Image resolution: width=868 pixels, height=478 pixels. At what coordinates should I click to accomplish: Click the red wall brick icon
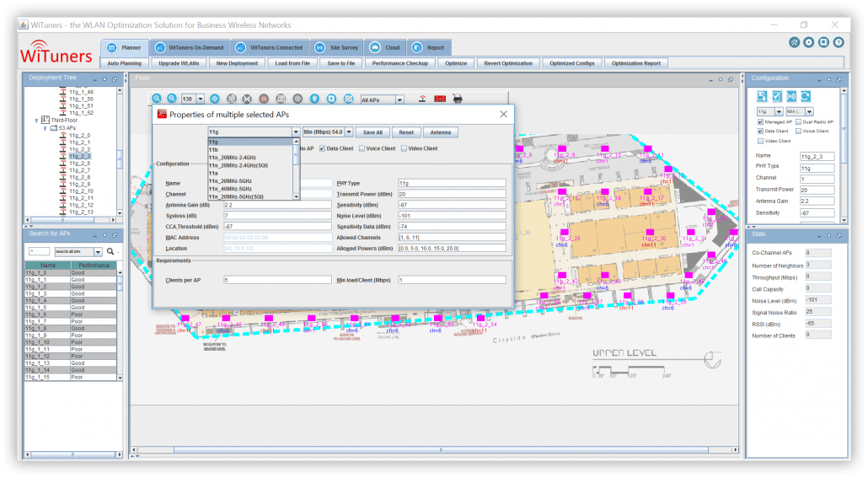click(x=440, y=99)
